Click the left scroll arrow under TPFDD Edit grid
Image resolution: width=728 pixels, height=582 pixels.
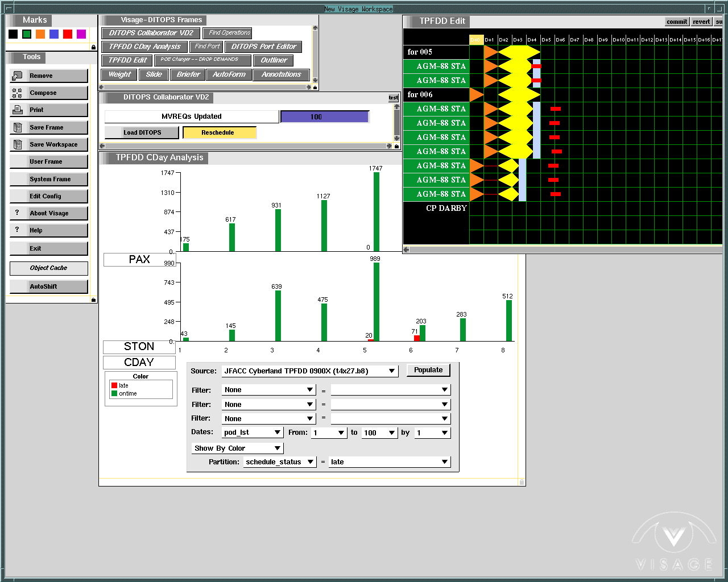point(406,250)
